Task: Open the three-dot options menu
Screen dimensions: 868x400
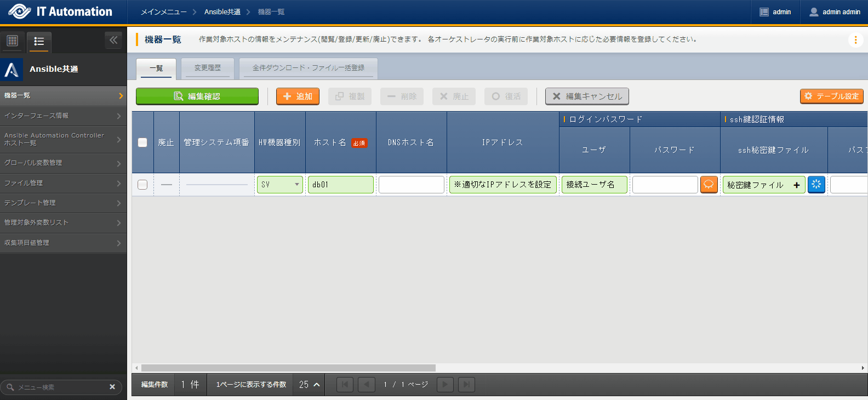Action: tap(855, 40)
